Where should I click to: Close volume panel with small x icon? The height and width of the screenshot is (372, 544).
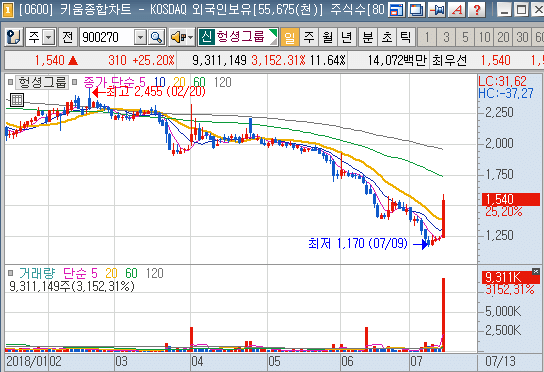(536, 271)
